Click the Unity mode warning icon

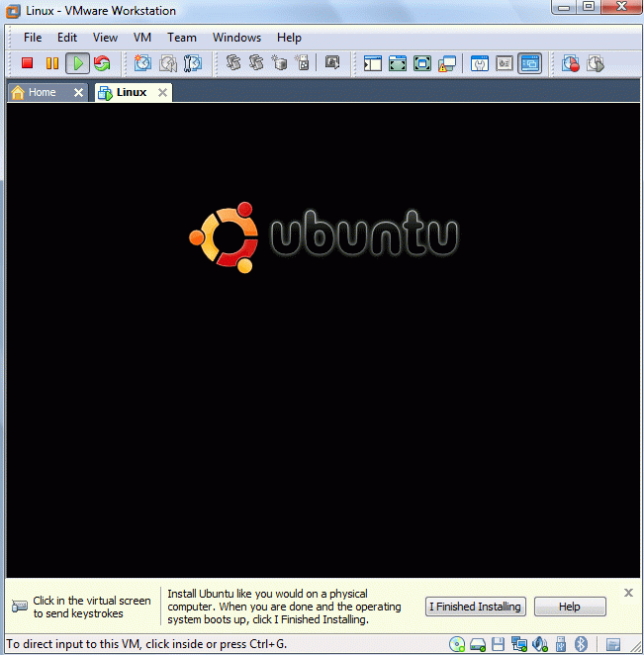tap(447, 64)
